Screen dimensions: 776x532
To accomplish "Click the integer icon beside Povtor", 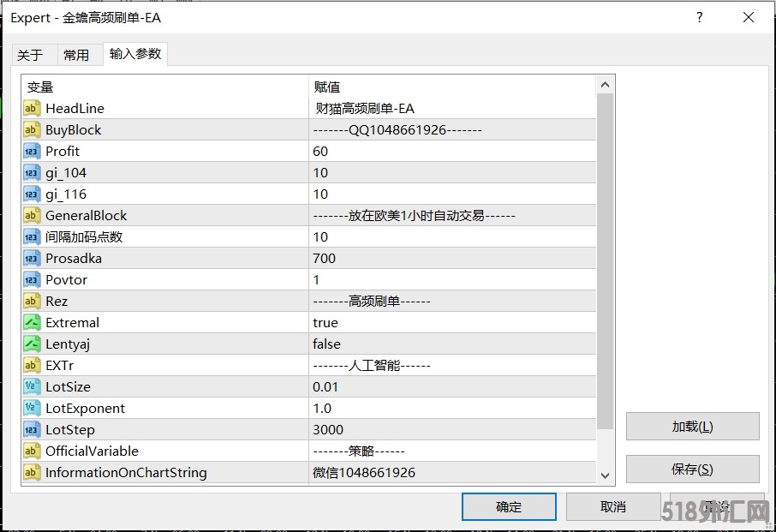I will tap(32, 279).
